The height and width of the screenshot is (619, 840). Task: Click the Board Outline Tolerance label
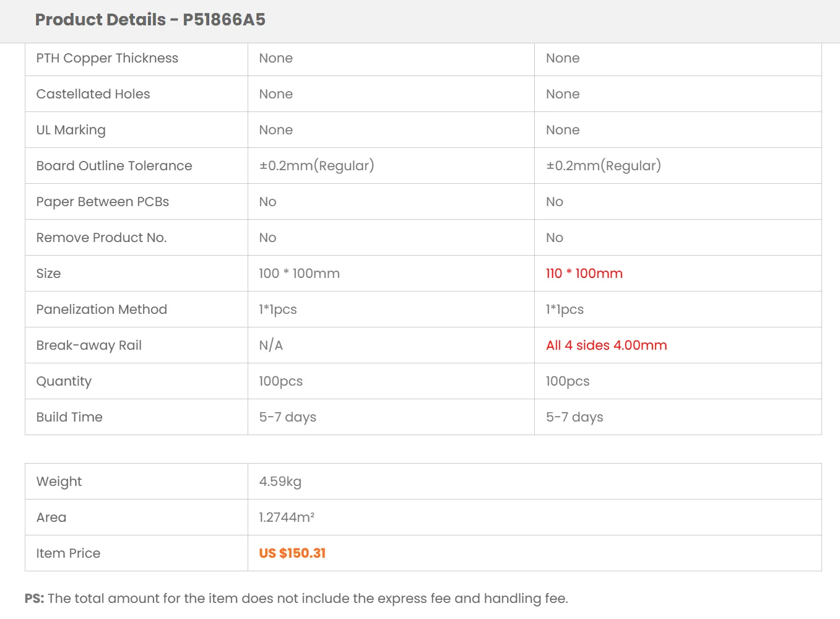(114, 166)
